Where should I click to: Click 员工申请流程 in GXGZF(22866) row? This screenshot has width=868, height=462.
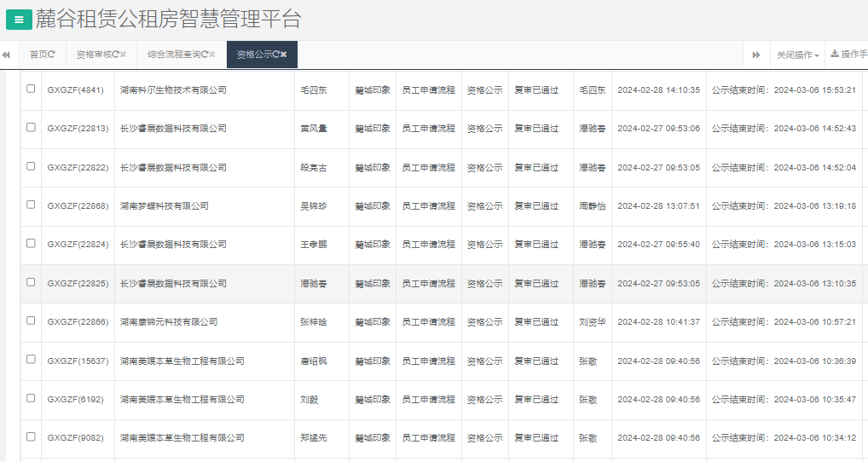click(x=429, y=322)
